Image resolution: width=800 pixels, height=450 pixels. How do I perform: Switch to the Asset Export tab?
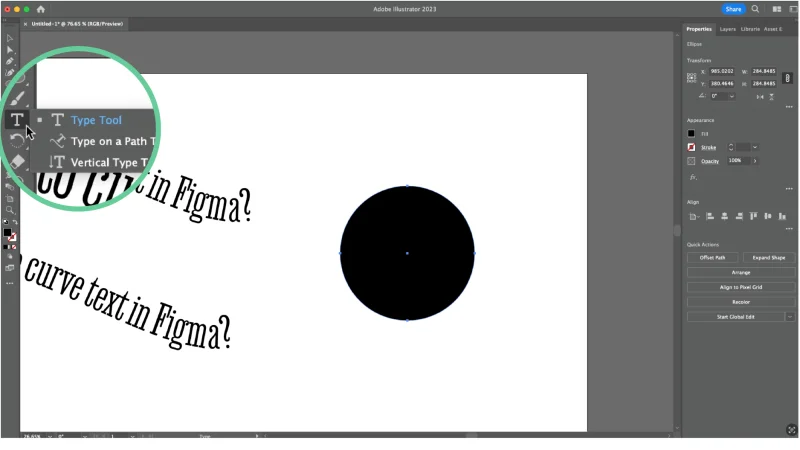pyautogui.click(x=773, y=29)
